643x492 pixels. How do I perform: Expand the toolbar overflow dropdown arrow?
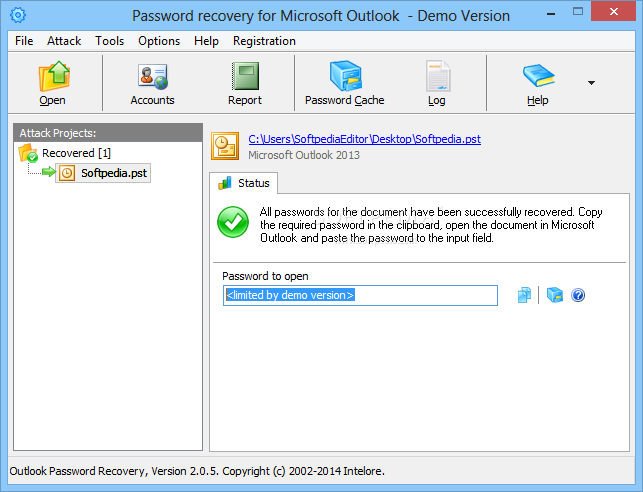tap(591, 83)
